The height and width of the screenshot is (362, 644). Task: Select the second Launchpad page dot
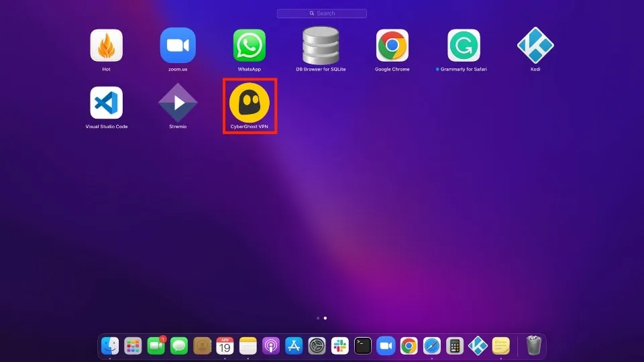coord(325,318)
